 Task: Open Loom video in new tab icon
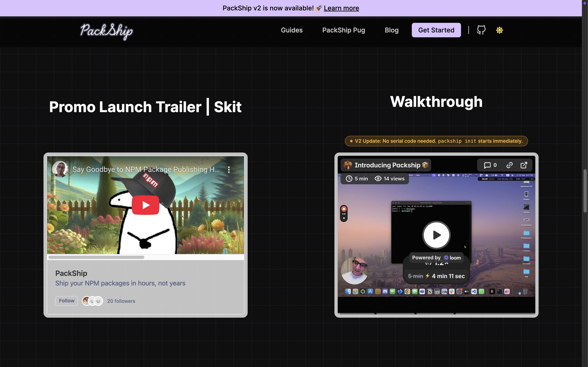pos(524,165)
